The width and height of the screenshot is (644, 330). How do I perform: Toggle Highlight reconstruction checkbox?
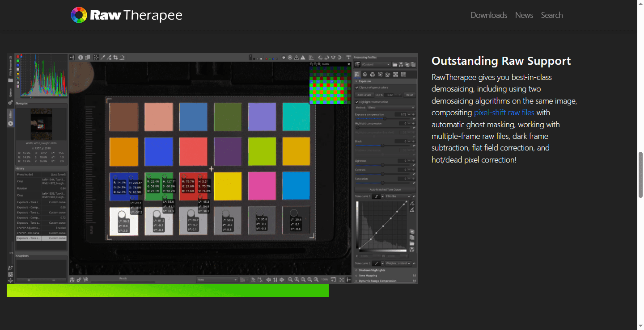point(356,102)
